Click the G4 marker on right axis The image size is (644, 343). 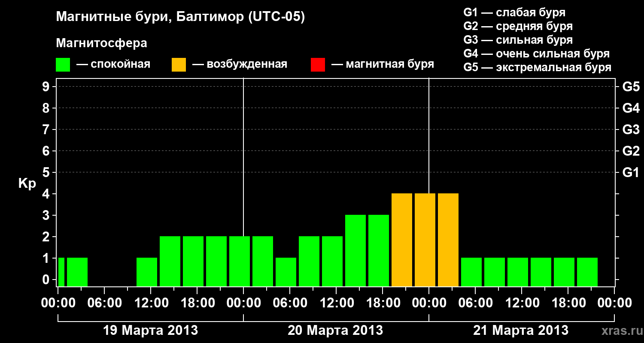(x=631, y=108)
